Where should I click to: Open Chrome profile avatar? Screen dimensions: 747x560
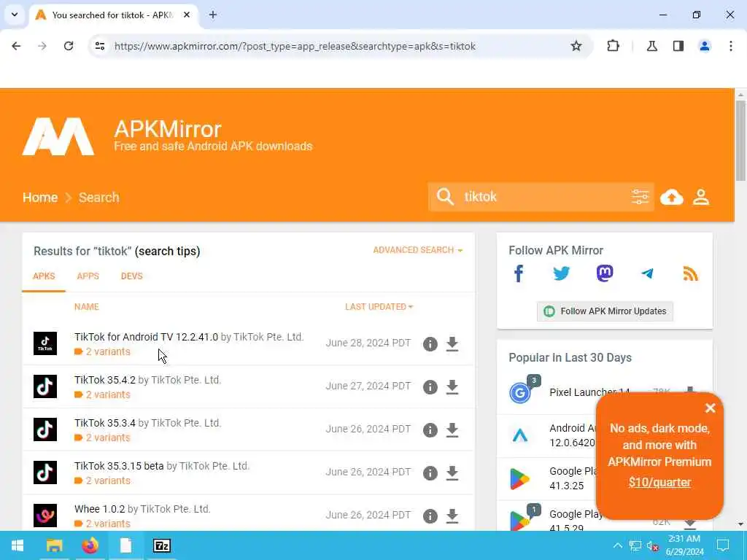pyautogui.click(x=705, y=46)
